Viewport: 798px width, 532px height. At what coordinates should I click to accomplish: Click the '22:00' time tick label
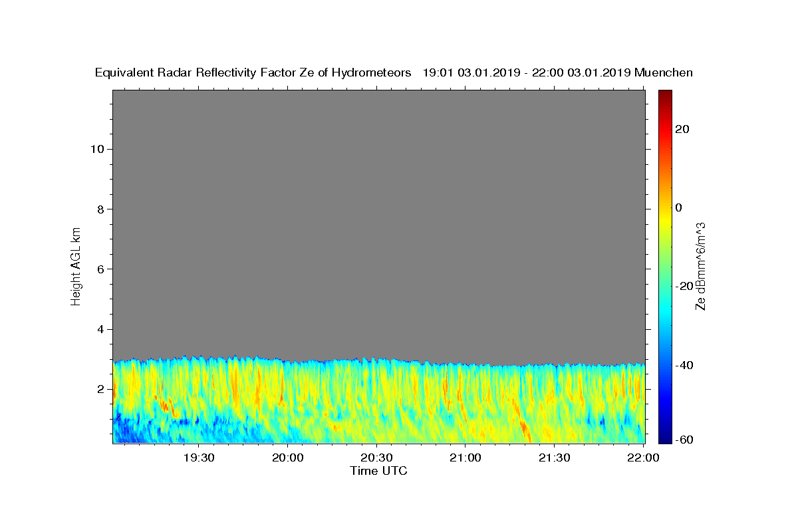[x=643, y=458]
